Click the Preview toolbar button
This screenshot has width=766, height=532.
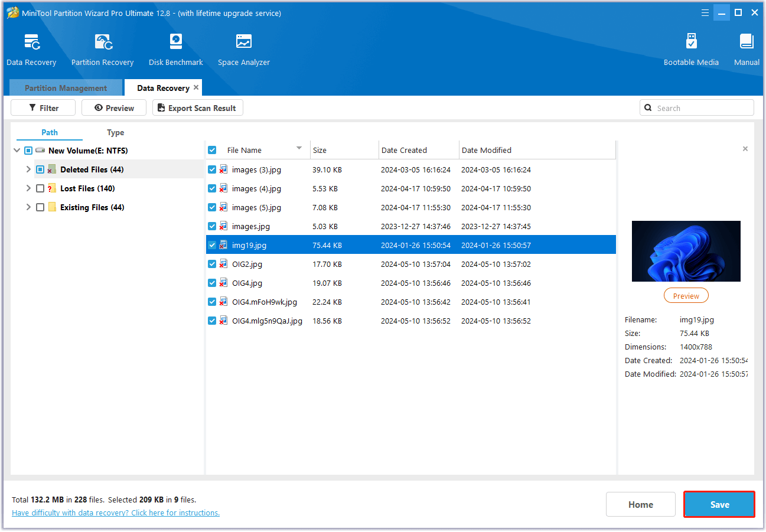click(x=114, y=107)
